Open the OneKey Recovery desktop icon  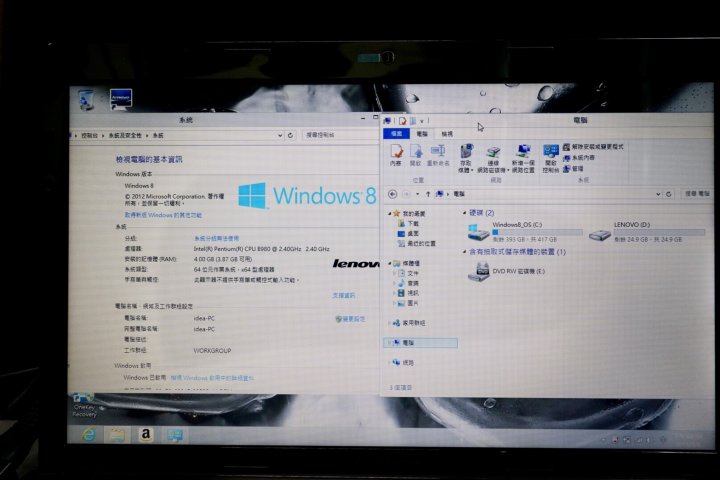click(84, 405)
